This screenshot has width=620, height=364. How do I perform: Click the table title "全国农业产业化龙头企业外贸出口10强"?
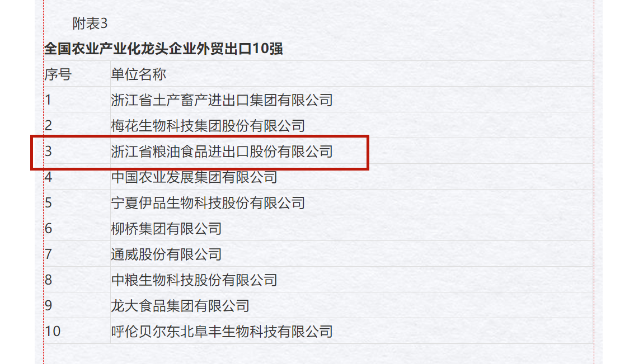tap(163, 49)
